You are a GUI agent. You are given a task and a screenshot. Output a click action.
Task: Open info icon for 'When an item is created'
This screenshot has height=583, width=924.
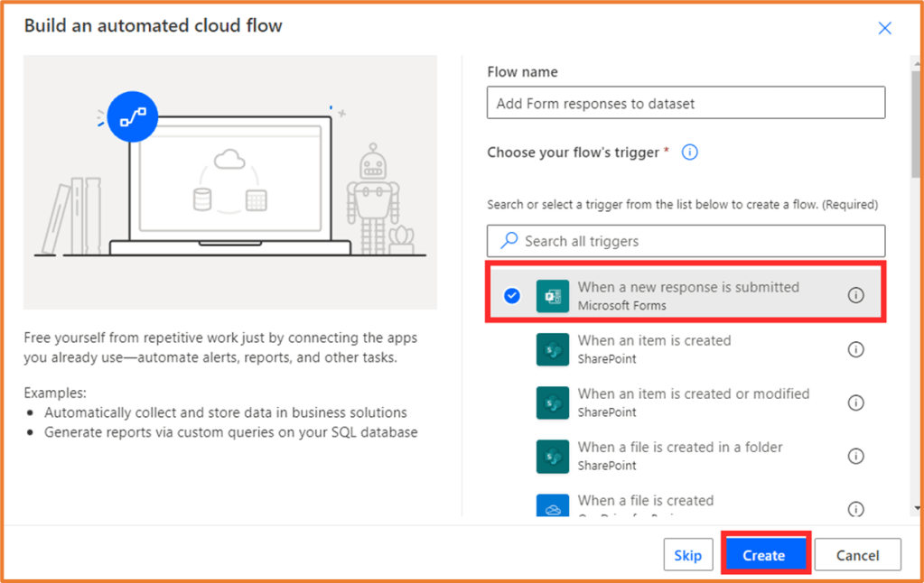point(855,349)
